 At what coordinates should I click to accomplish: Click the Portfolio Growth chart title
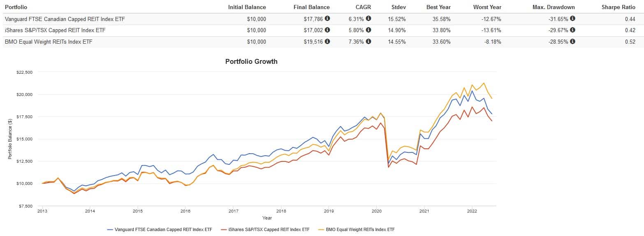pos(251,61)
